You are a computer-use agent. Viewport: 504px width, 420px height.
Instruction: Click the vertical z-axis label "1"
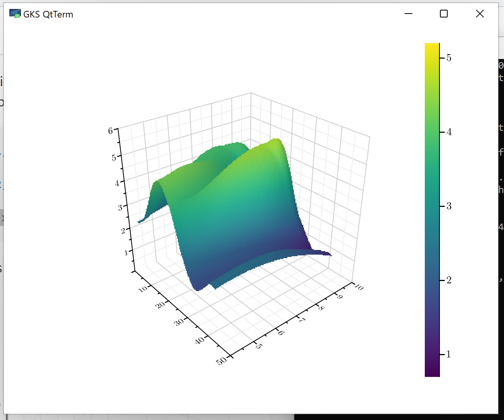click(126, 253)
